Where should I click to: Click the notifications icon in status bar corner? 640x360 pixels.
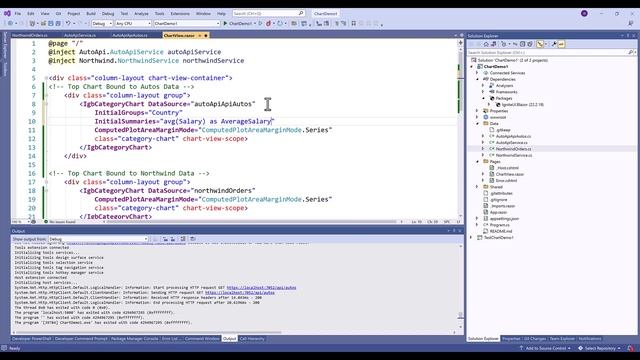click(x=631, y=348)
